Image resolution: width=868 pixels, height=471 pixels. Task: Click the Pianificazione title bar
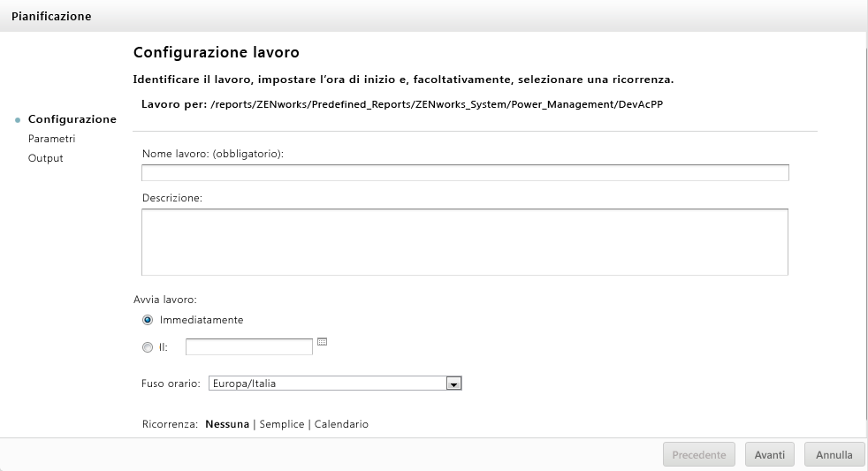[x=433, y=16]
